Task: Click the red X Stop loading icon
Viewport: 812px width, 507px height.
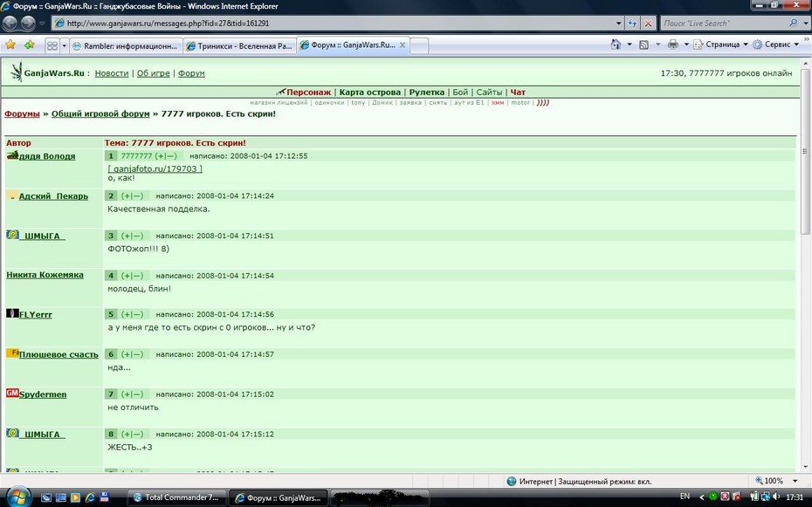Action: point(648,24)
